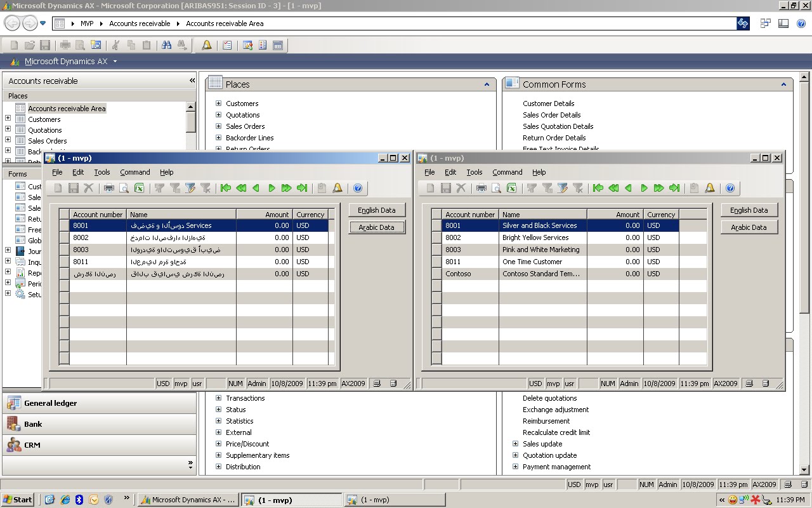Click Filter by selection in English-names window
Image resolution: width=812 pixels, height=508 pixels.
(532, 188)
